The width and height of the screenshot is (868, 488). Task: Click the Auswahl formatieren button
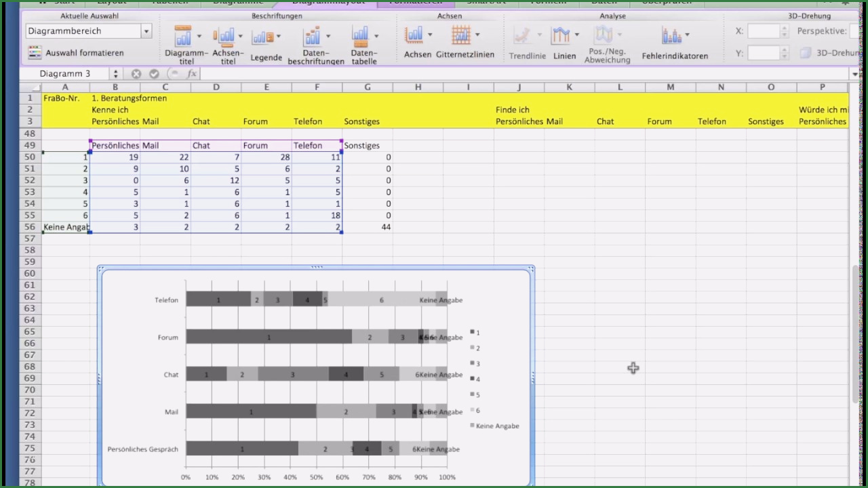pyautogui.click(x=75, y=53)
